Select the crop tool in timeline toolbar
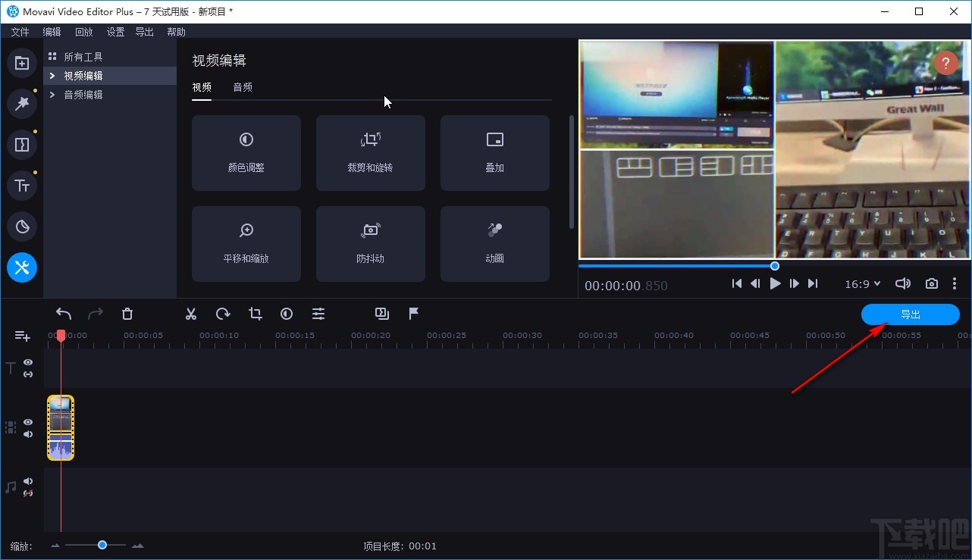 pyautogui.click(x=256, y=314)
